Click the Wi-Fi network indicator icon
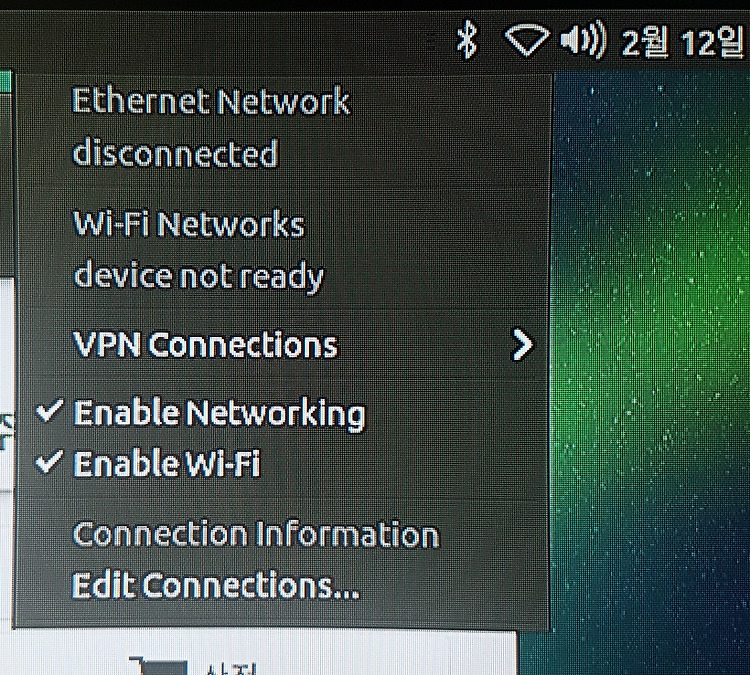Screen dimensions: 750x675 point(527,40)
